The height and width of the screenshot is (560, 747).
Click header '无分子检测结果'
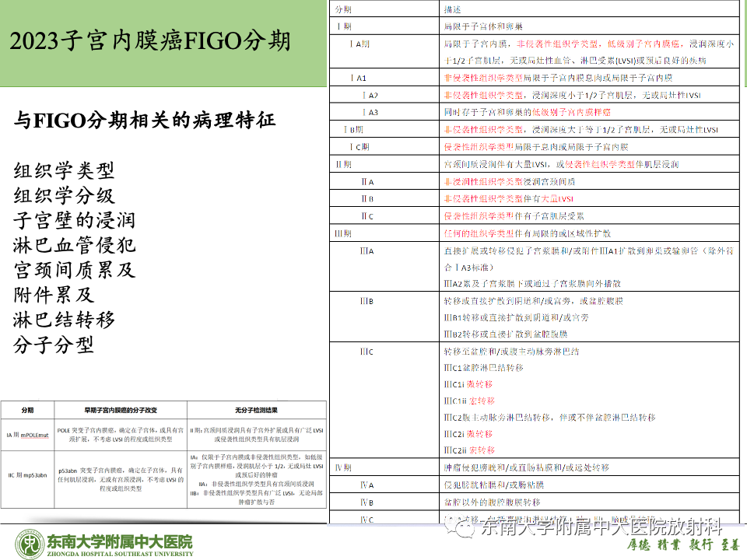(x=256, y=410)
